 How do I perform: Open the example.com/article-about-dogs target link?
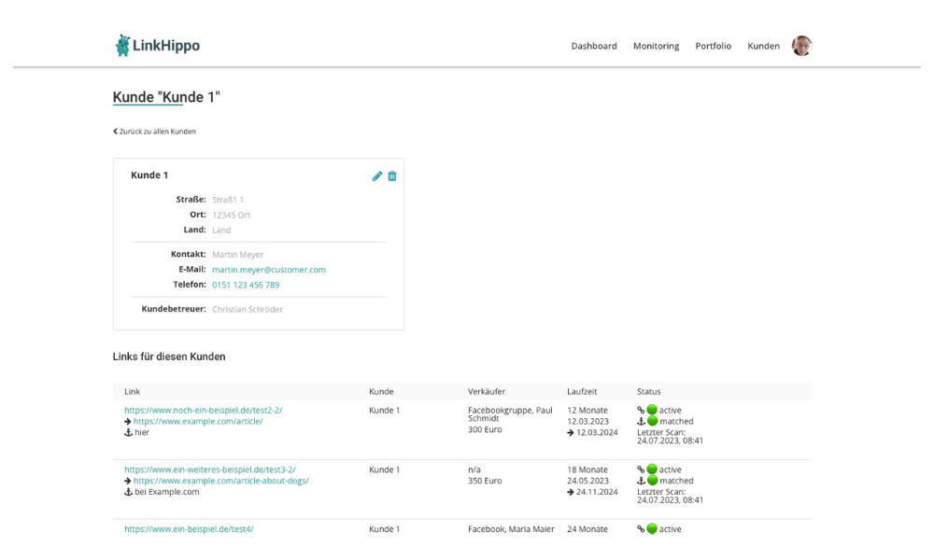click(220, 481)
